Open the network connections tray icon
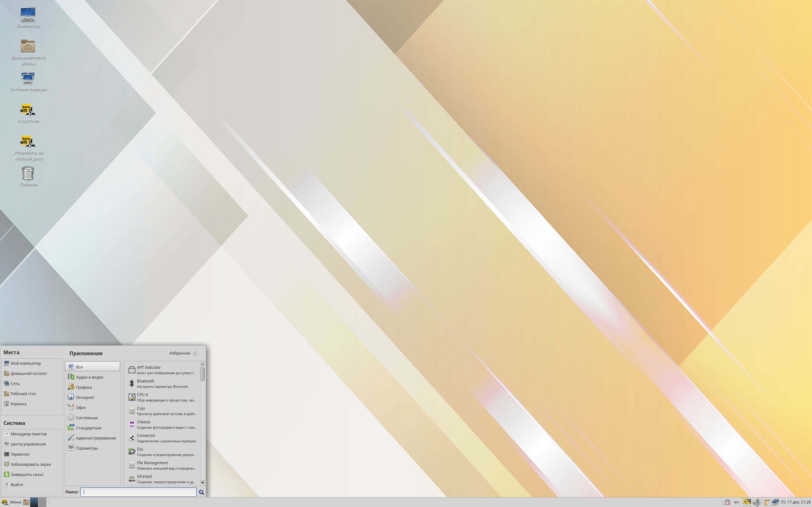This screenshot has height=507, width=812. pyautogui.click(x=775, y=502)
